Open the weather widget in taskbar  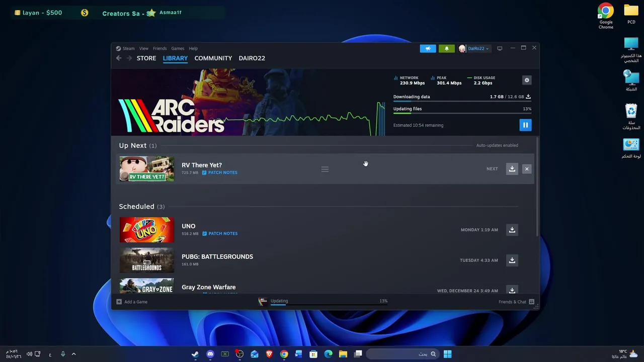(x=625, y=354)
